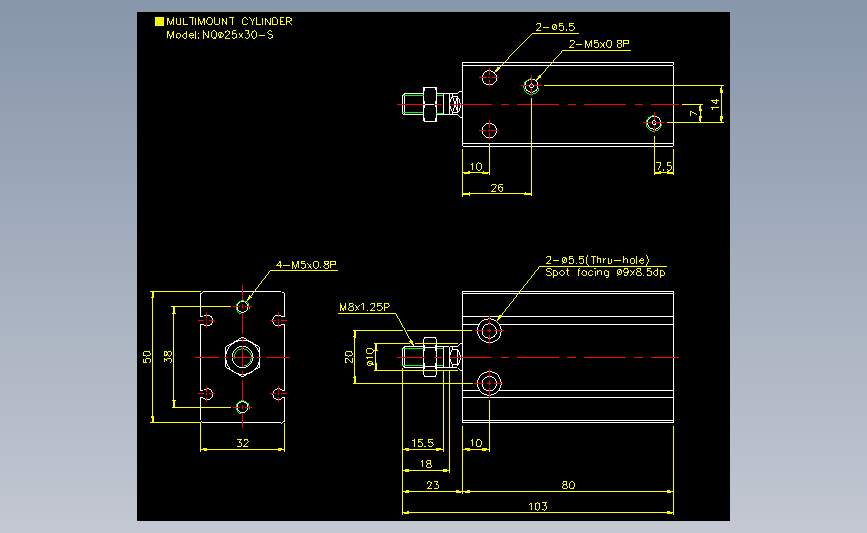
Task: Click the 26 dimension value
Action: click(x=497, y=188)
